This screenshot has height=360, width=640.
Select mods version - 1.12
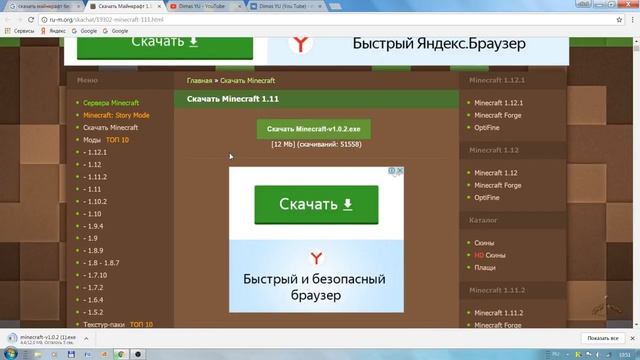tap(92, 164)
